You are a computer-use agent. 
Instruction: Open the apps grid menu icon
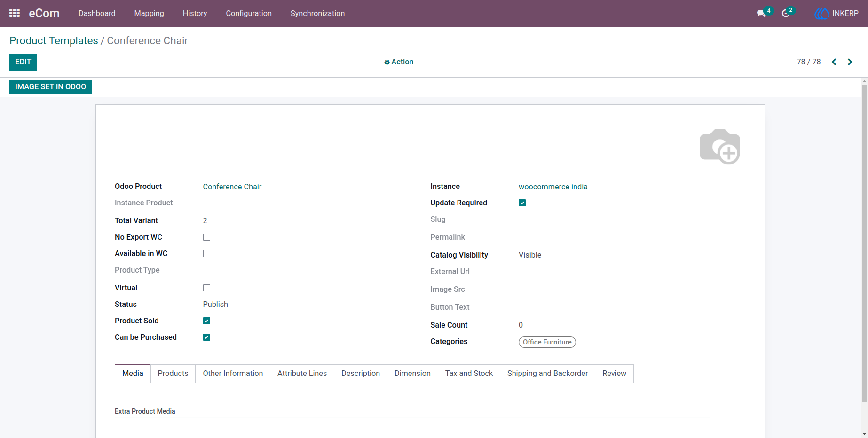[15, 13]
